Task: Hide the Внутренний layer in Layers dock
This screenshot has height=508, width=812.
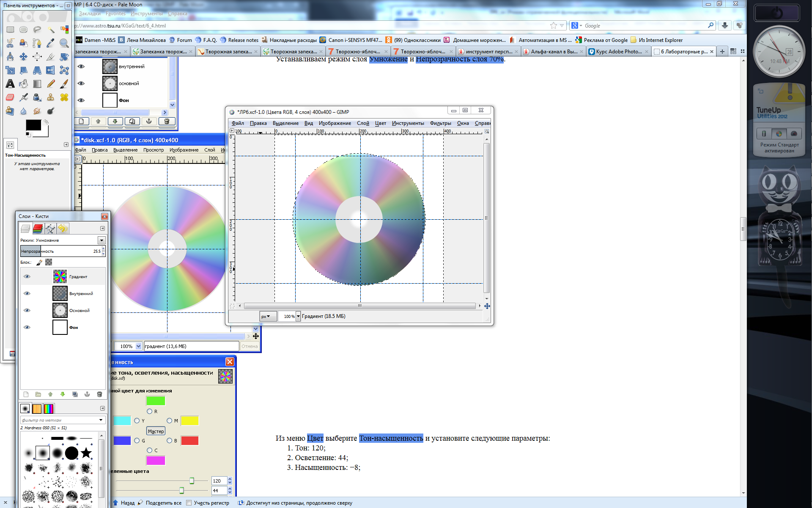Action: [27, 293]
